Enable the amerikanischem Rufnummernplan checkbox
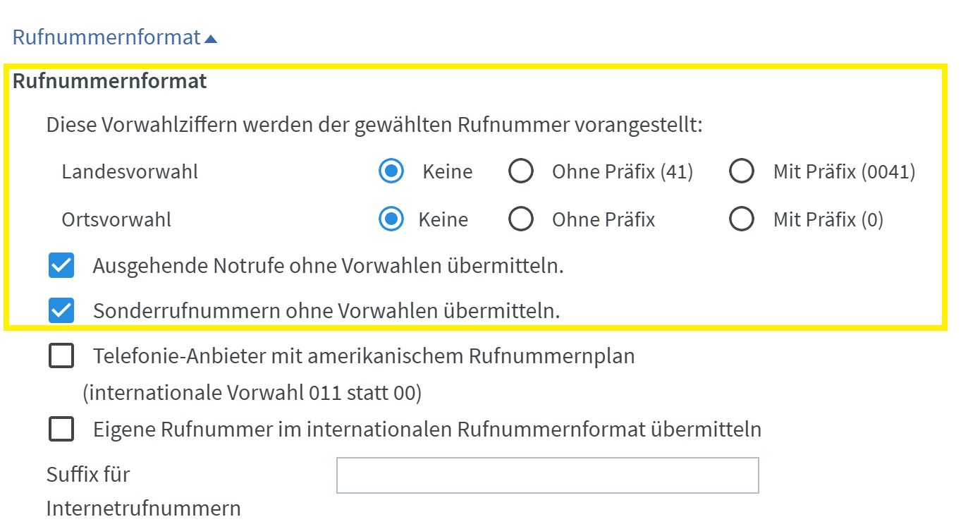 (x=61, y=357)
